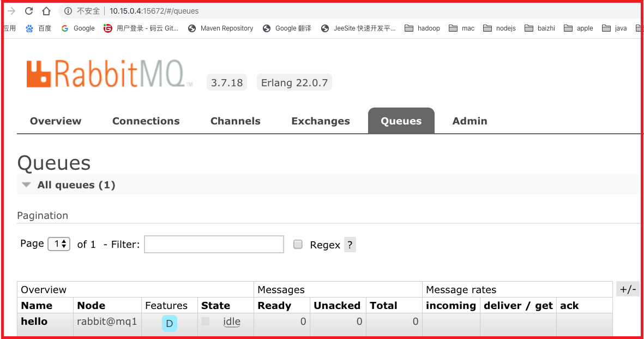Open the Maven Repository bookmark
Screen dimensions: 644x339
pyautogui.click(x=220, y=28)
